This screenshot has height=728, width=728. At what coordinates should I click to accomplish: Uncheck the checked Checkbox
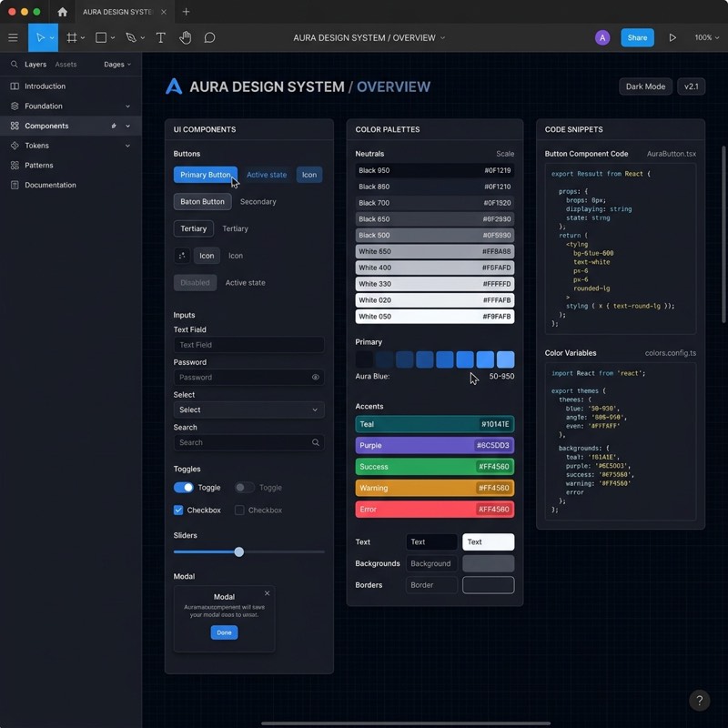178,511
